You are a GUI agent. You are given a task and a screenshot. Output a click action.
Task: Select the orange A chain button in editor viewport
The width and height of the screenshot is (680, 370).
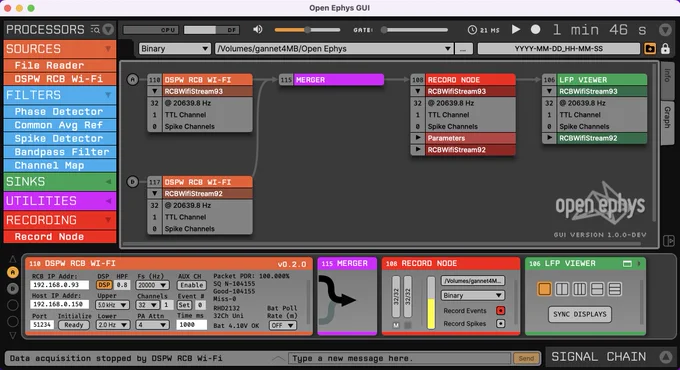click(x=13, y=272)
